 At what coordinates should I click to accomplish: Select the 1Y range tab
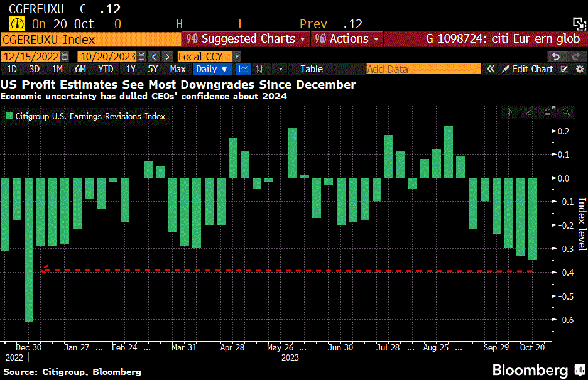pos(131,69)
